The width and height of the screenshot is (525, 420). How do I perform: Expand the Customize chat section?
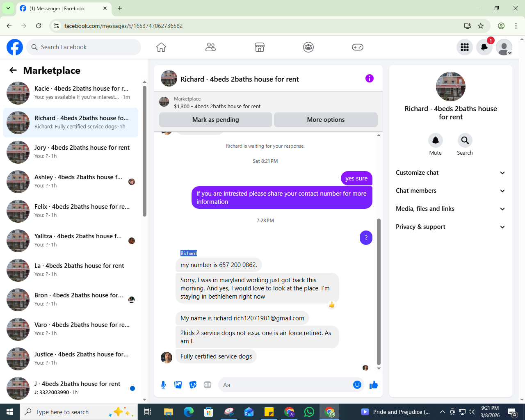[x=450, y=173]
